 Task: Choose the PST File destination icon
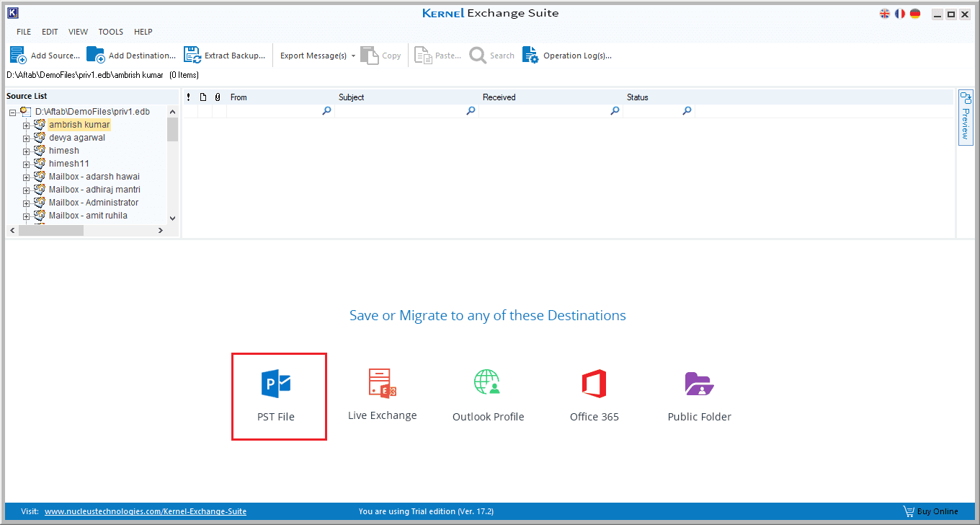[276, 384]
